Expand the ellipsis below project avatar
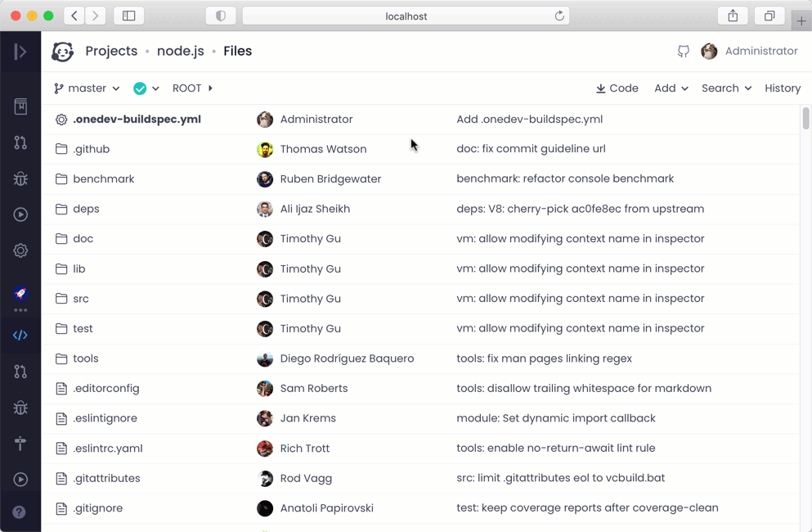This screenshot has height=532, width=812. tap(20, 310)
